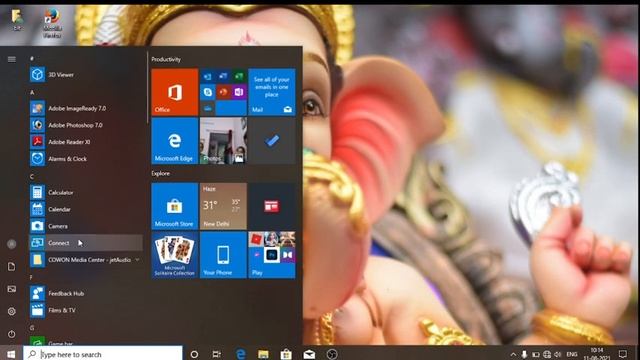Click the Office tile
Image resolution: width=640 pixels, height=360 pixels.
click(x=175, y=92)
